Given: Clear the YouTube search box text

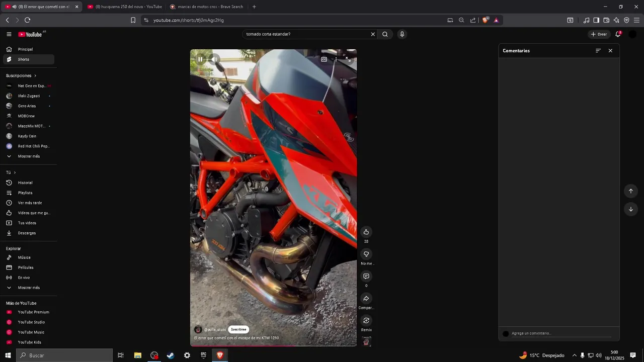Looking at the screenshot, I should (373, 34).
